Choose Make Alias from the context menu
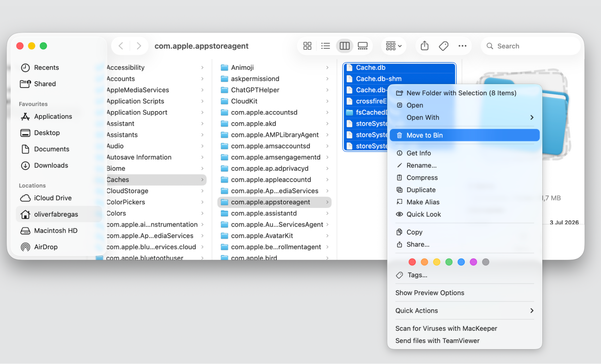 click(465, 202)
